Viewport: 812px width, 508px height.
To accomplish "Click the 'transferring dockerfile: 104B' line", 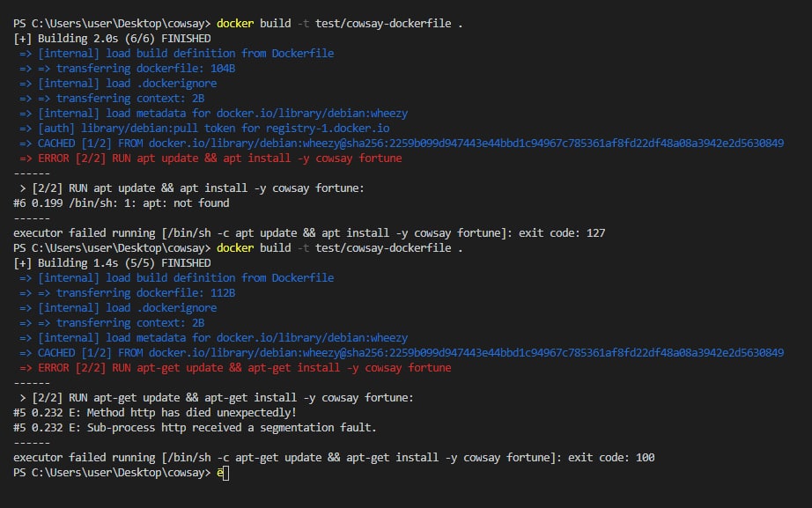I will point(128,69).
